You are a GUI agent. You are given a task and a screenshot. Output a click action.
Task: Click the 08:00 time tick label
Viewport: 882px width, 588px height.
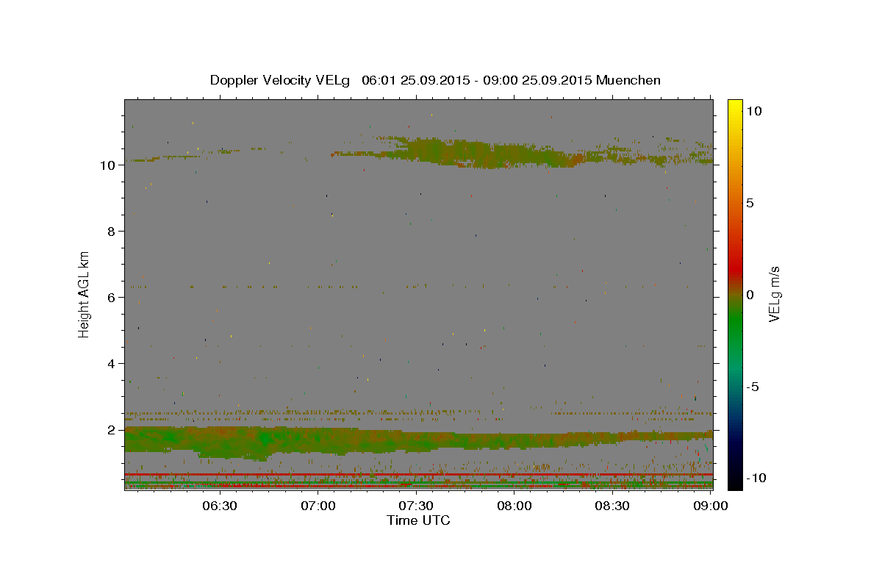(x=514, y=506)
